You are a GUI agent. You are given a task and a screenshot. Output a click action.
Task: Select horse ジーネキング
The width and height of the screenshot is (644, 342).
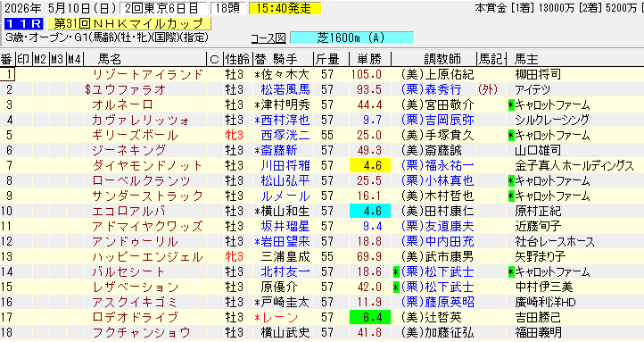pos(129,150)
